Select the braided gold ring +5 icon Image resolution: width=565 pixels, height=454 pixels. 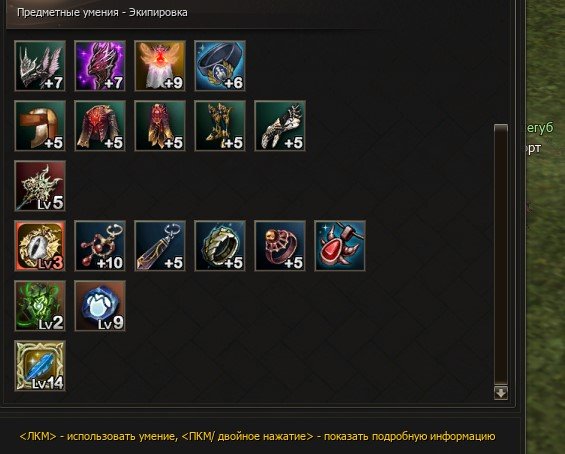(x=220, y=246)
